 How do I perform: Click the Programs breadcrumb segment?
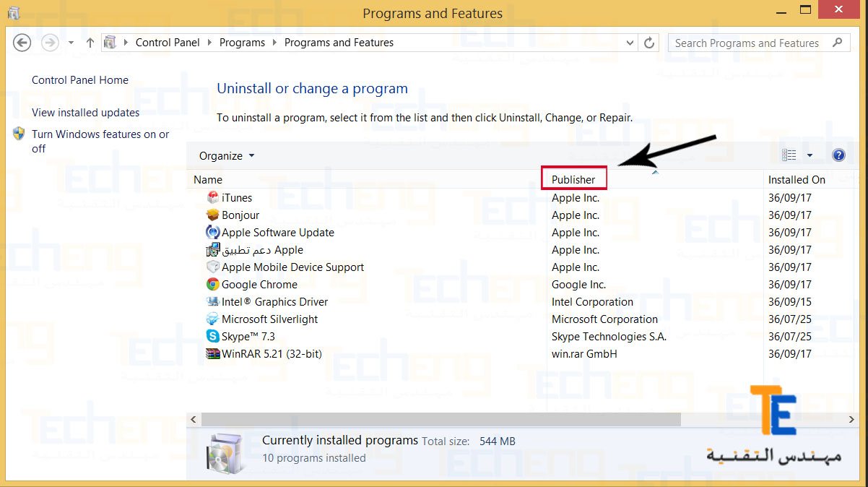click(x=242, y=43)
